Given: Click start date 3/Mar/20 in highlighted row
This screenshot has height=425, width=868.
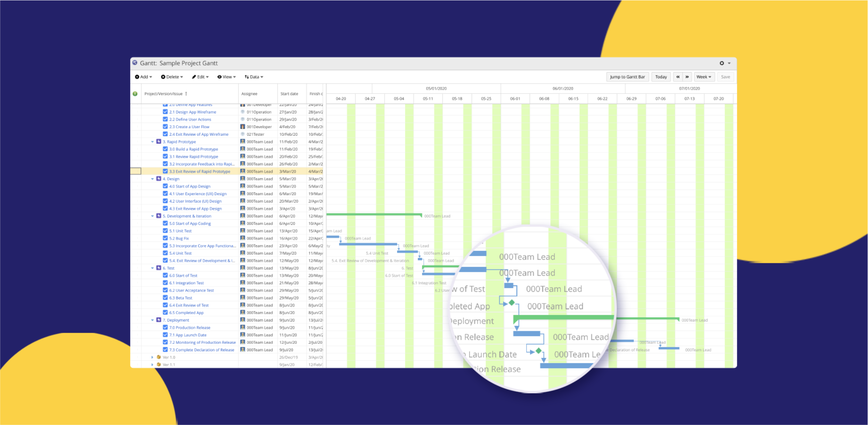Looking at the screenshot, I should click(x=288, y=172).
